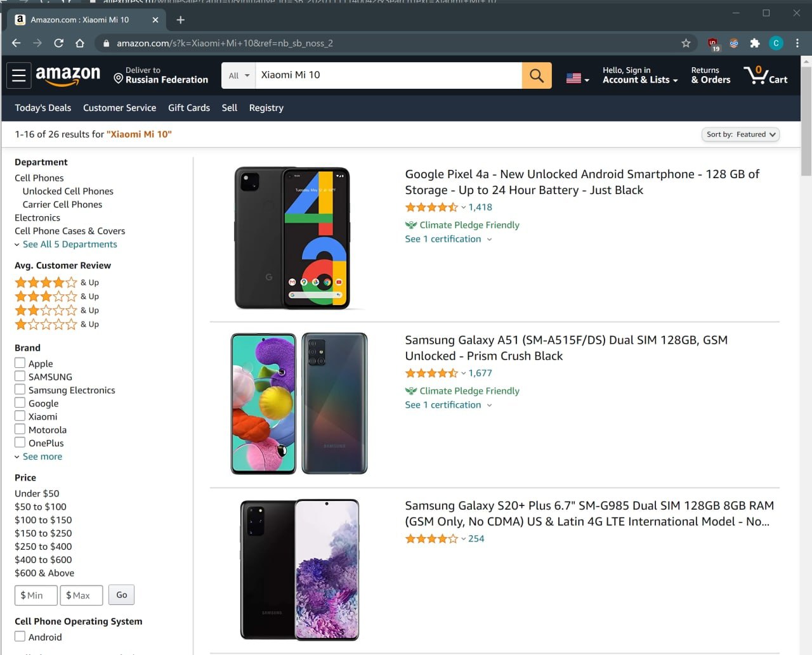The height and width of the screenshot is (655, 812).
Task: Check the Android operating system checkbox
Action: [20, 637]
